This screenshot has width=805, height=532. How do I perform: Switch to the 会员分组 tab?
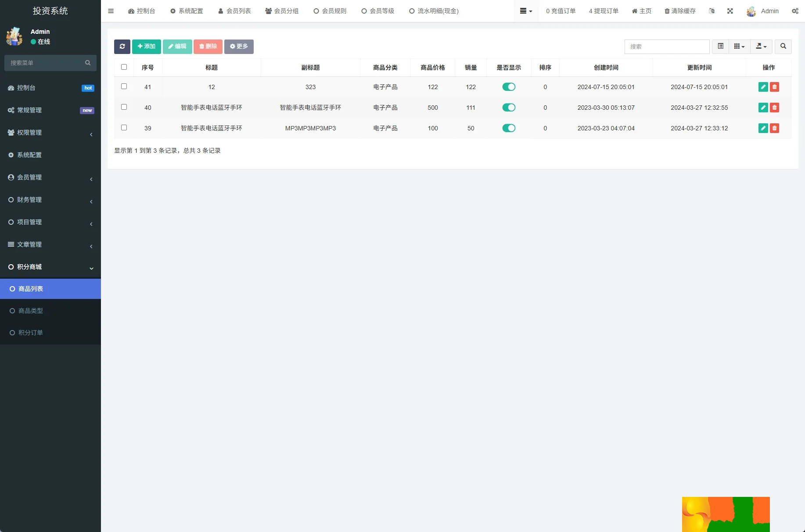point(282,11)
